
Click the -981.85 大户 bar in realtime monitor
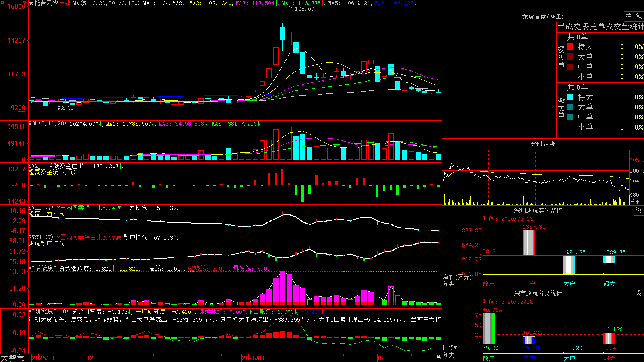point(569,265)
